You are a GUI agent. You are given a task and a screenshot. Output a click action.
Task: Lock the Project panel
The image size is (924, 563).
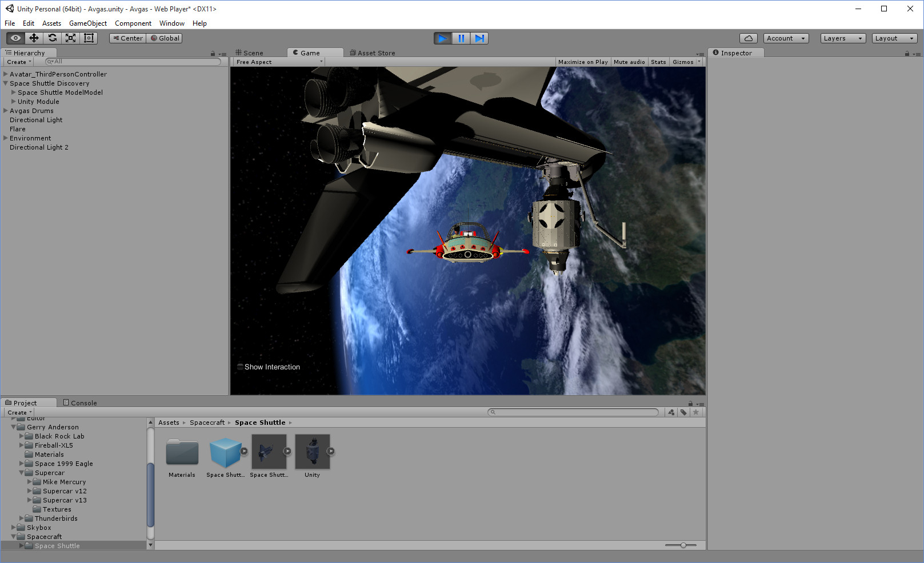pos(690,404)
